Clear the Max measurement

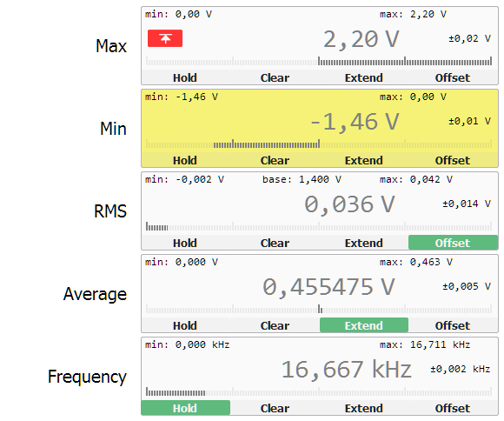click(x=275, y=77)
